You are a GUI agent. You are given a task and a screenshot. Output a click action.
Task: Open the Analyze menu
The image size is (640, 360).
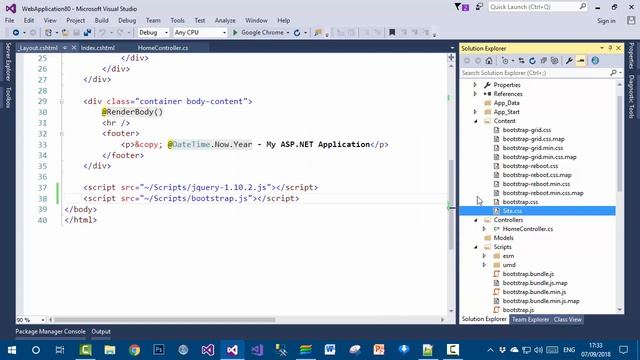coord(225,20)
